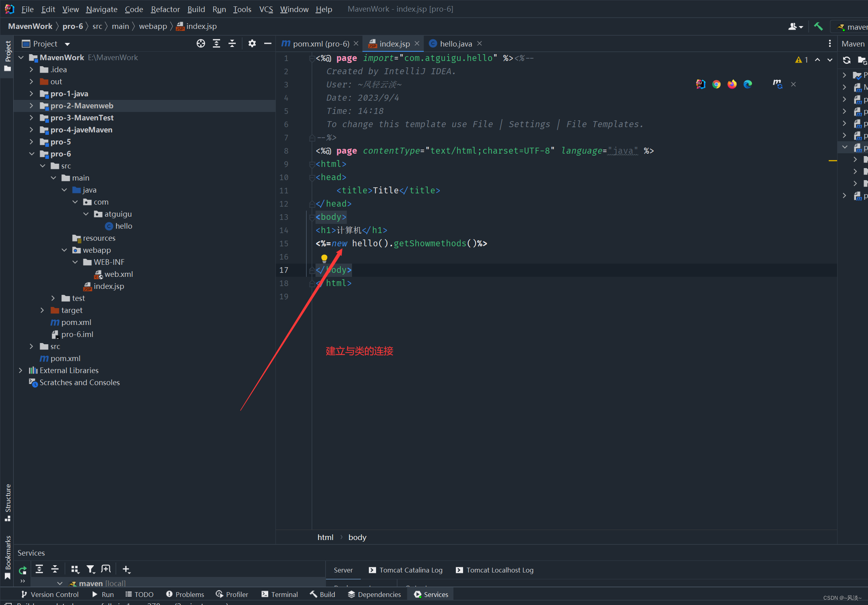Toggle the Structure tool window

[x=8, y=502]
